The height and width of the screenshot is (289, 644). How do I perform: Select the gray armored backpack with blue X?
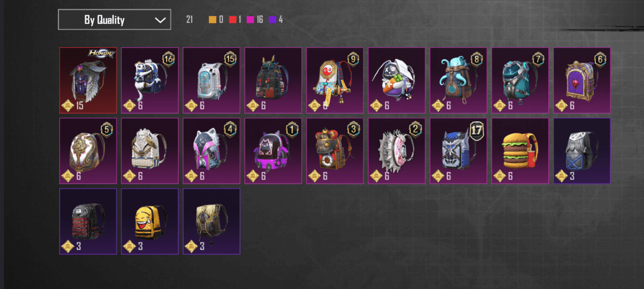pyautogui.click(x=582, y=151)
